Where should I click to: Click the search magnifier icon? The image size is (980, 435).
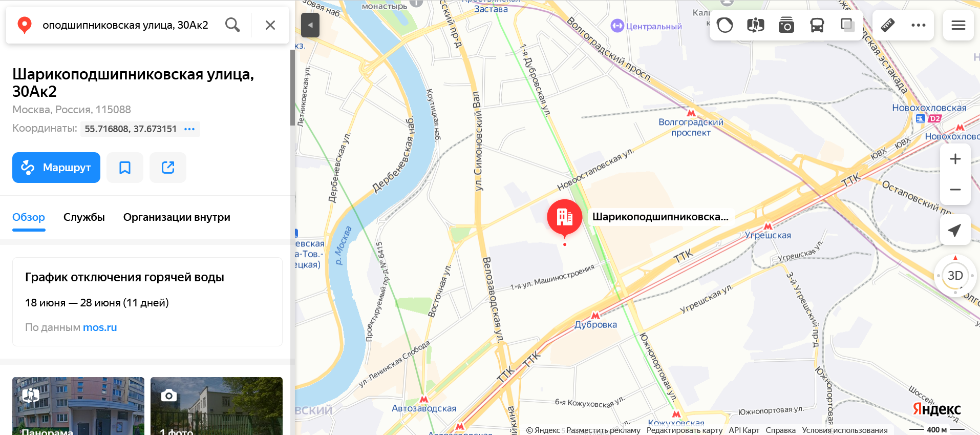point(232,25)
